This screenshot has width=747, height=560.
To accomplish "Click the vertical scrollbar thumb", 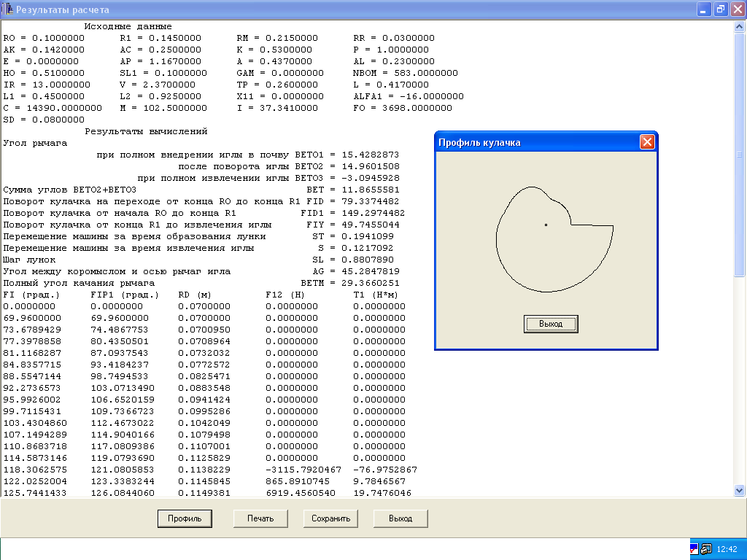I will point(739,155).
